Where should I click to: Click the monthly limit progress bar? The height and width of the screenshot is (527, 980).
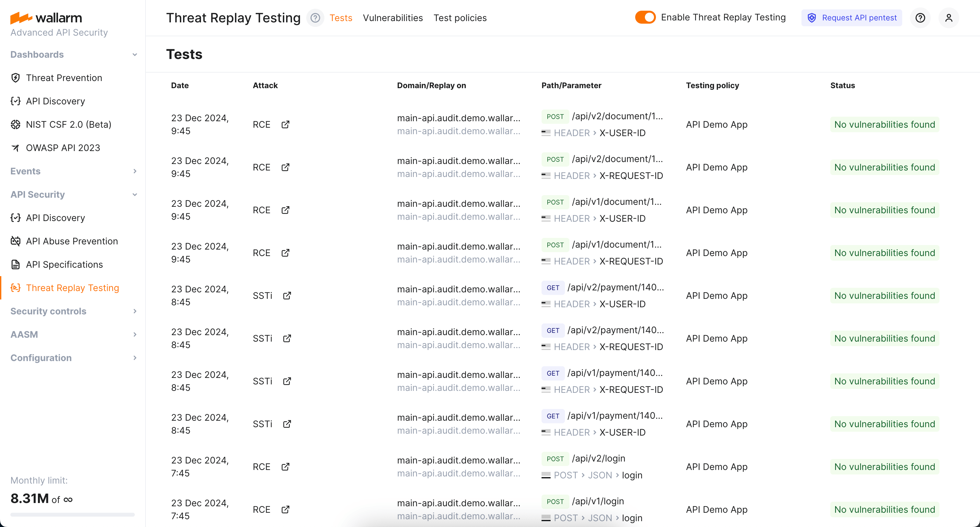pyautogui.click(x=73, y=514)
